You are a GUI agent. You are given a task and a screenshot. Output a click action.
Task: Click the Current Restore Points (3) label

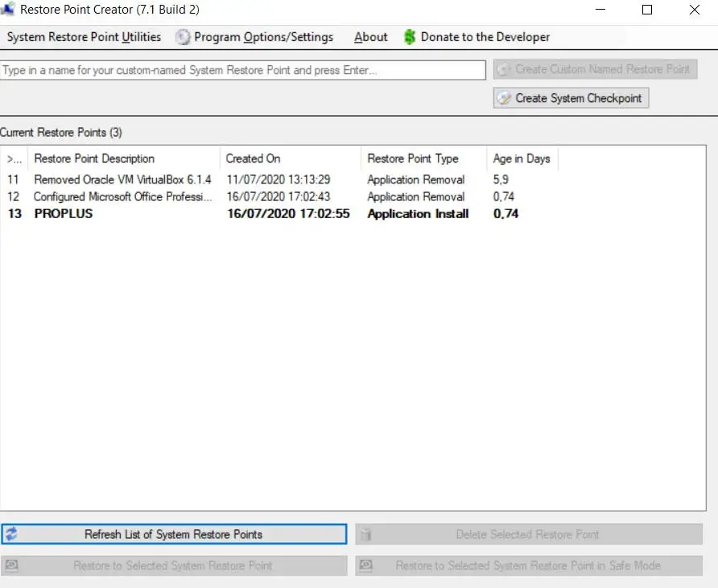click(61, 132)
